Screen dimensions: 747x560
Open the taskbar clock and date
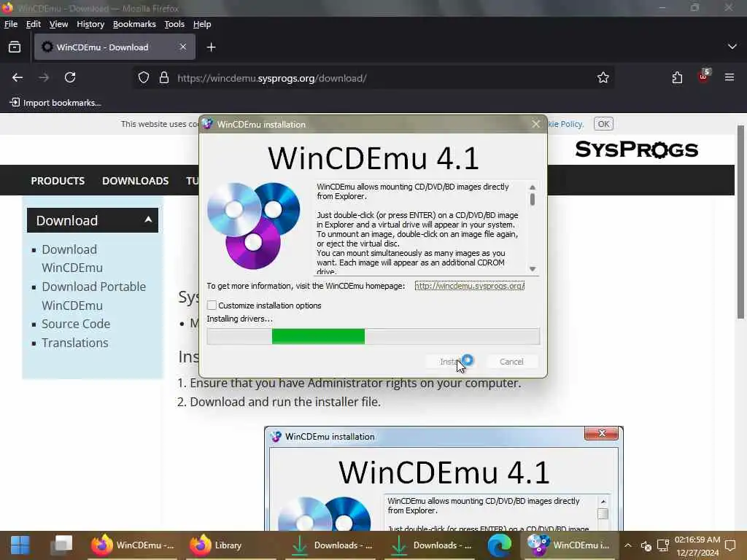[697, 546]
